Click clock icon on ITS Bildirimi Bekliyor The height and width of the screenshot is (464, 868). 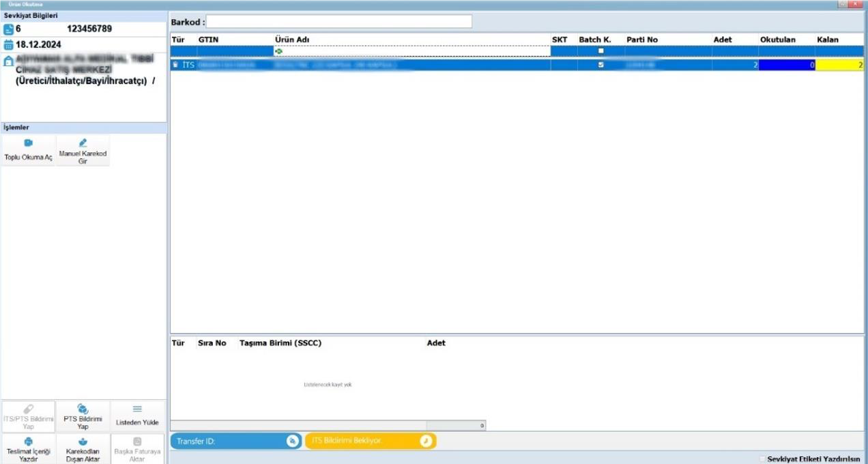pos(426,441)
